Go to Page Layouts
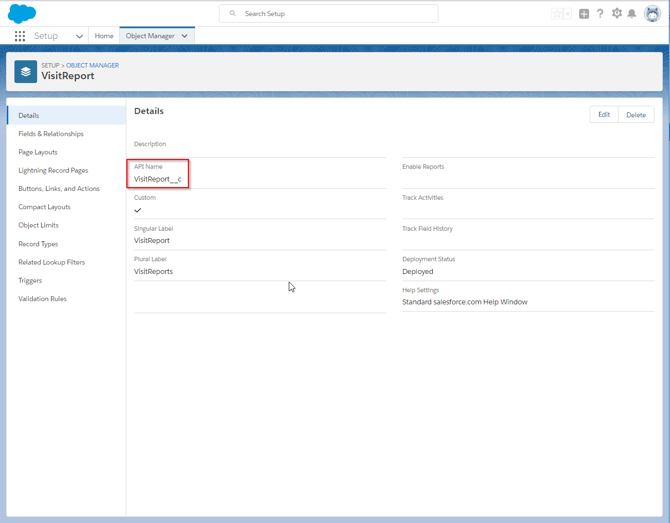The image size is (670, 523). (38, 152)
